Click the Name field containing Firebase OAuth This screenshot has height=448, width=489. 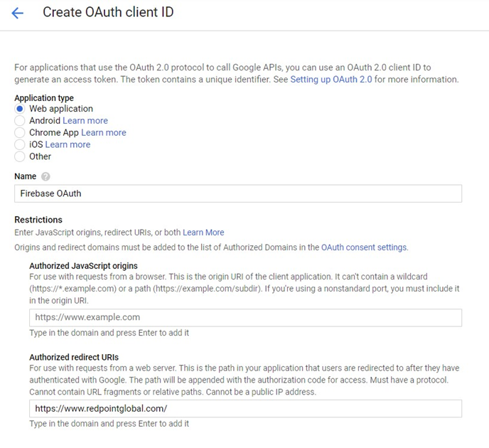click(238, 193)
